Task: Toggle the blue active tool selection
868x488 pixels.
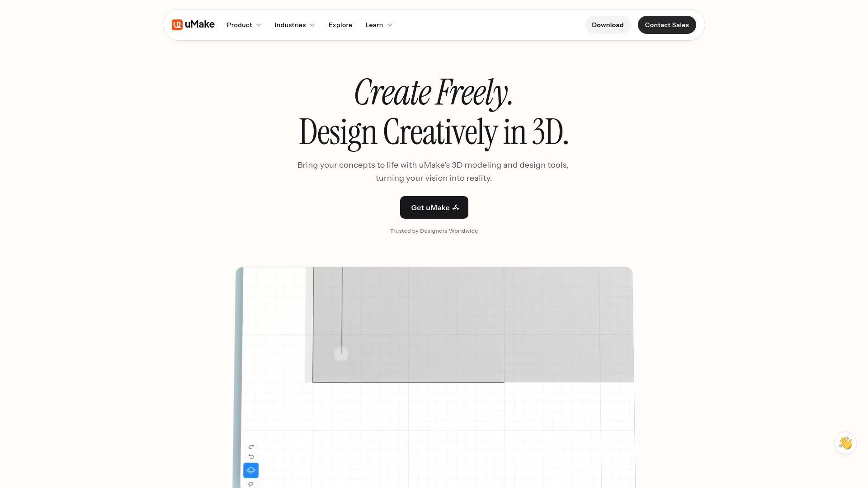Action: point(250,470)
